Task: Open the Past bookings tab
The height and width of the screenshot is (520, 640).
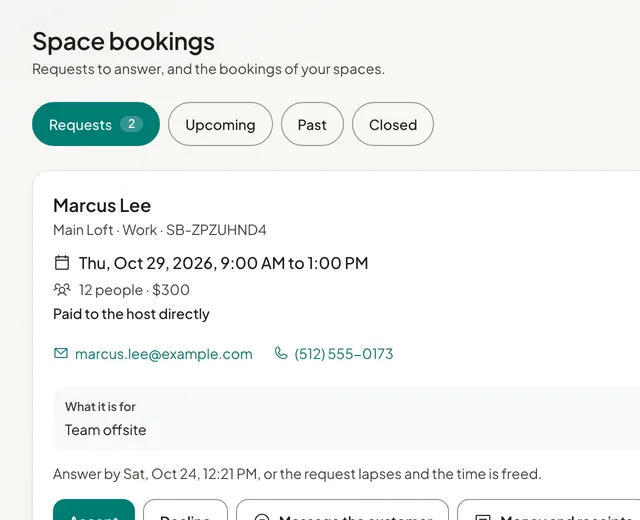Action: tap(312, 124)
